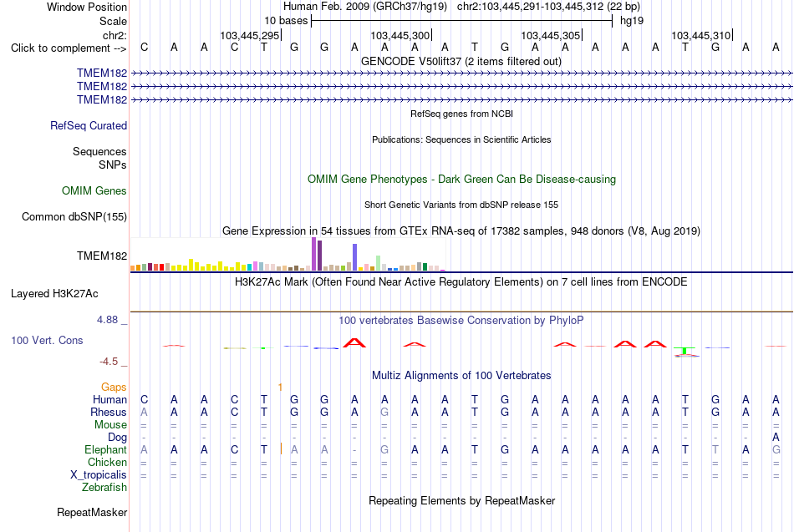The height and width of the screenshot is (532, 794).
Task: Click the Sequences track label
Action: click(99, 151)
